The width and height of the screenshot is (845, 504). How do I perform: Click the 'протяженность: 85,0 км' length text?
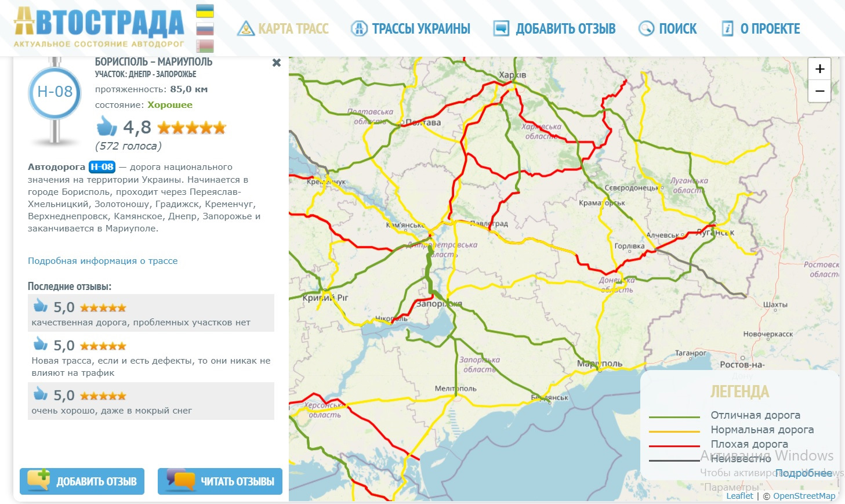tap(151, 89)
